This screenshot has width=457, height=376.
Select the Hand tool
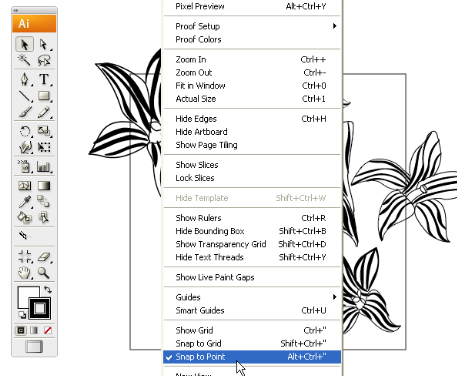pyautogui.click(x=24, y=273)
